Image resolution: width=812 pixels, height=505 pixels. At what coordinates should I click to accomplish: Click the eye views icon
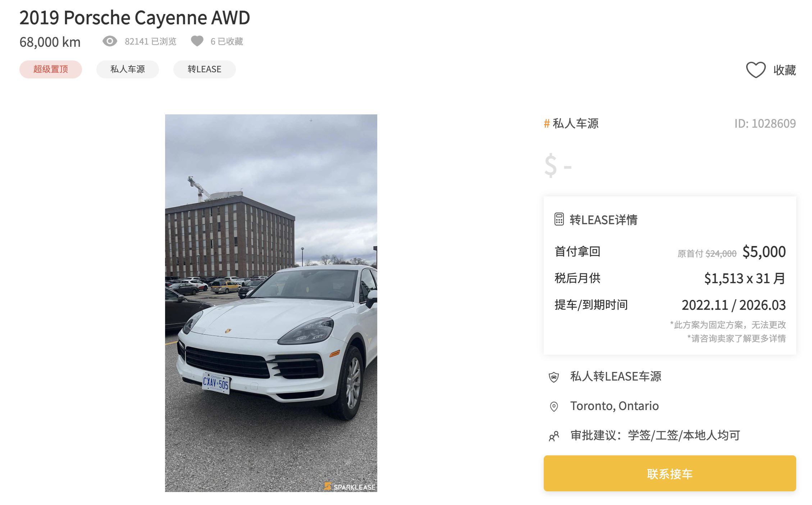[x=110, y=41]
